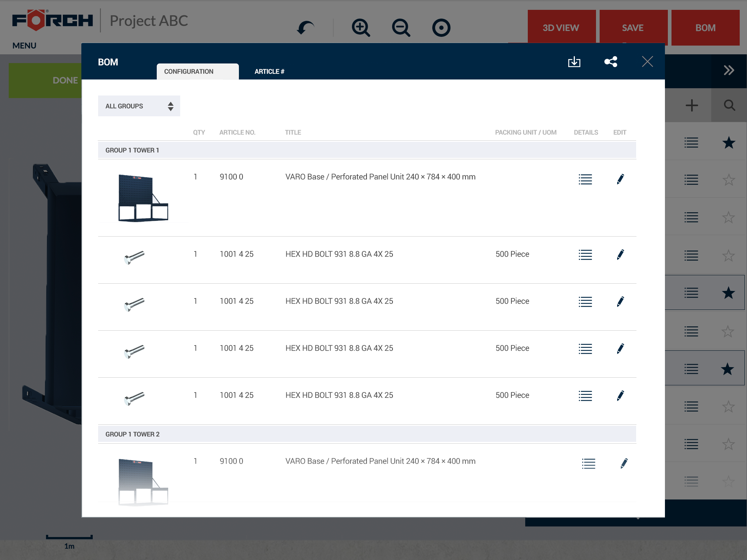Toggle the filled favorite star in first row

point(728,143)
